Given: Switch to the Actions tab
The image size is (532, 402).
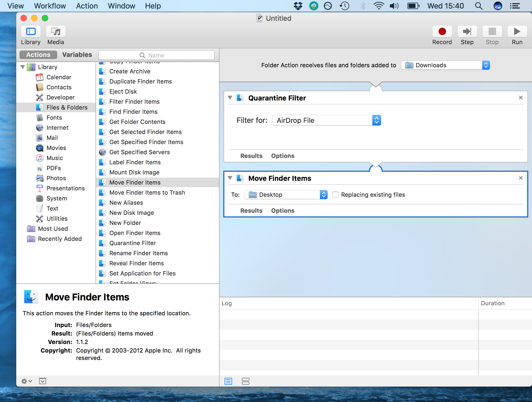Looking at the screenshot, I should click(x=38, y=55).
